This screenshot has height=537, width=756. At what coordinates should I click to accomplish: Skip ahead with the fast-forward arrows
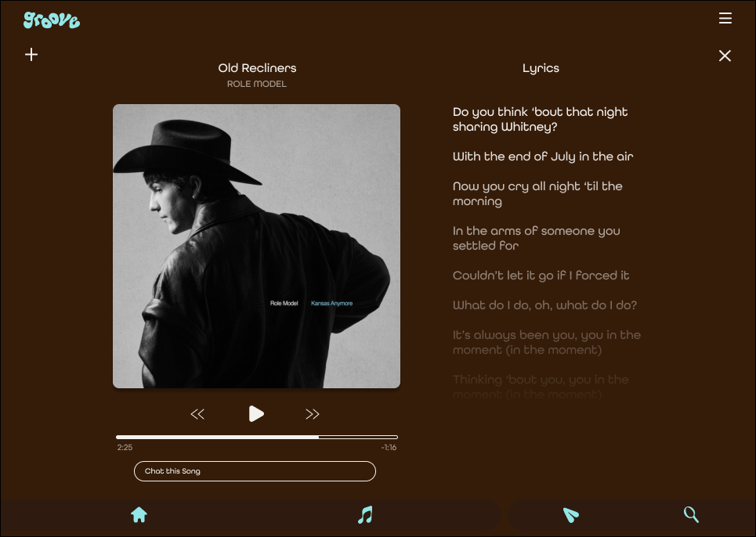(x=313, y=414)
